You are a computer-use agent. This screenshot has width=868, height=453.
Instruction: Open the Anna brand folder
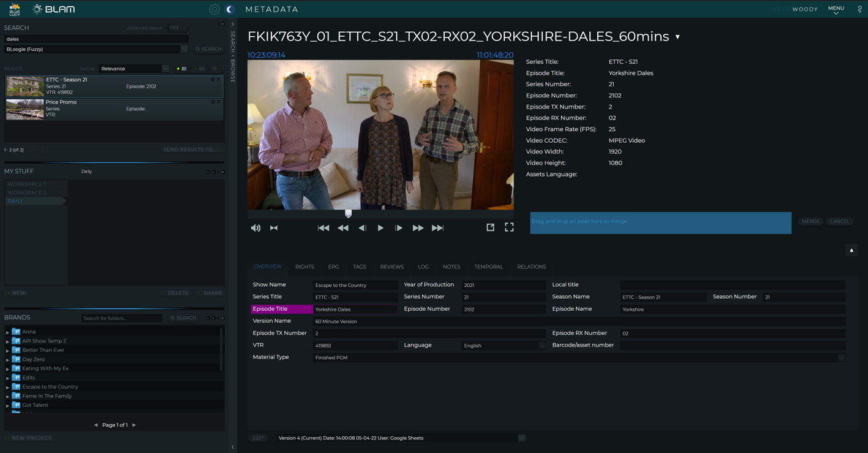click(17, 332)
